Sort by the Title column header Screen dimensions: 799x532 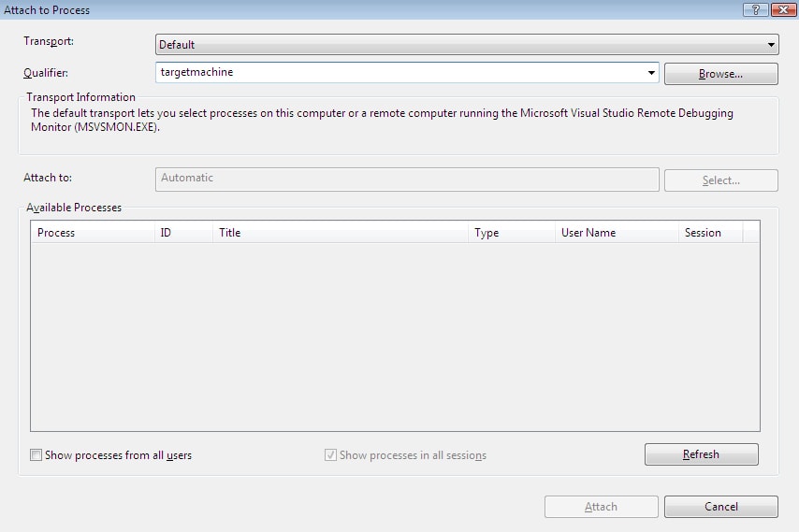coord(341,232)
